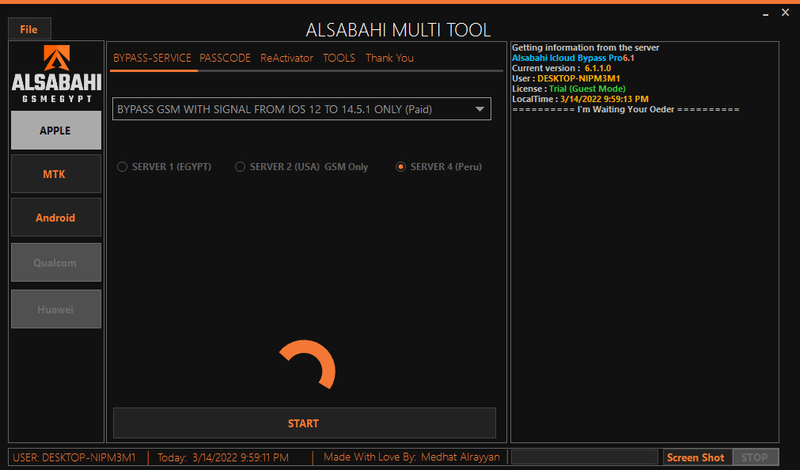Viewport: 800px width, 470px height.
Task: Click 'Today: 3/14/2022 9:59:11 PM' status entry
Action: 223,457
